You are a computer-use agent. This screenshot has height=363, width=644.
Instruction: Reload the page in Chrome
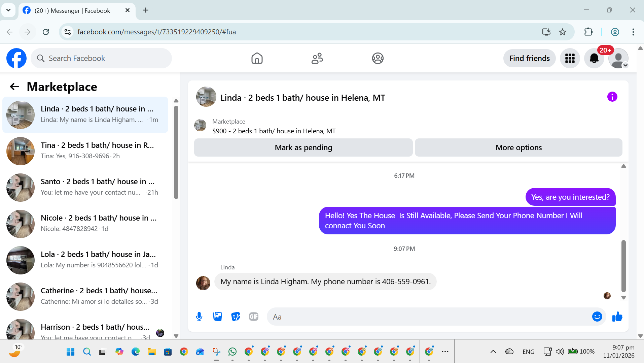[46, 32]
